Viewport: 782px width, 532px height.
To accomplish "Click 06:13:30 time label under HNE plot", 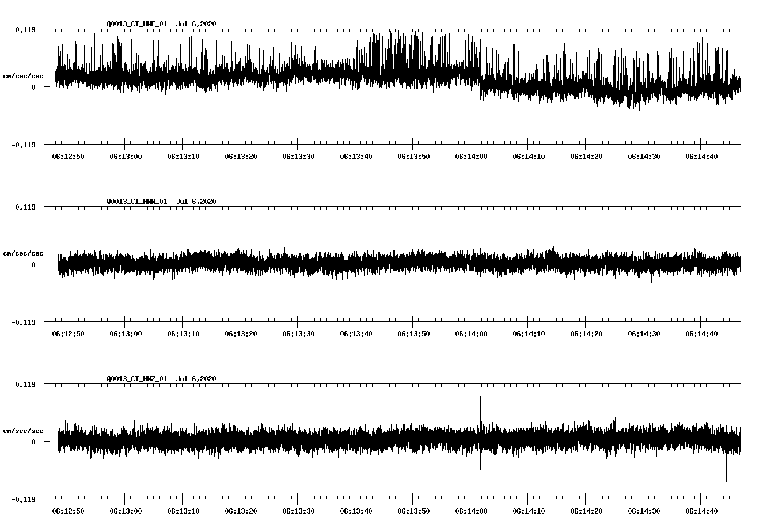I will 299,156.
